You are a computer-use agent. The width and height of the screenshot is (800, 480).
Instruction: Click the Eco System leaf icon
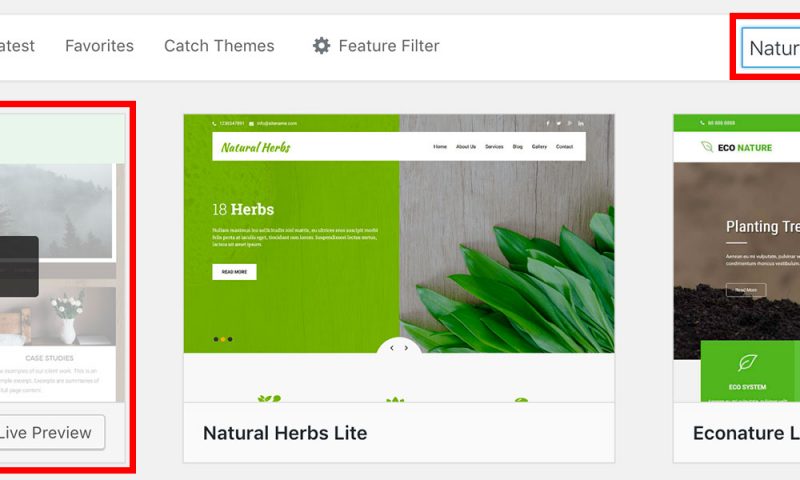747,363
